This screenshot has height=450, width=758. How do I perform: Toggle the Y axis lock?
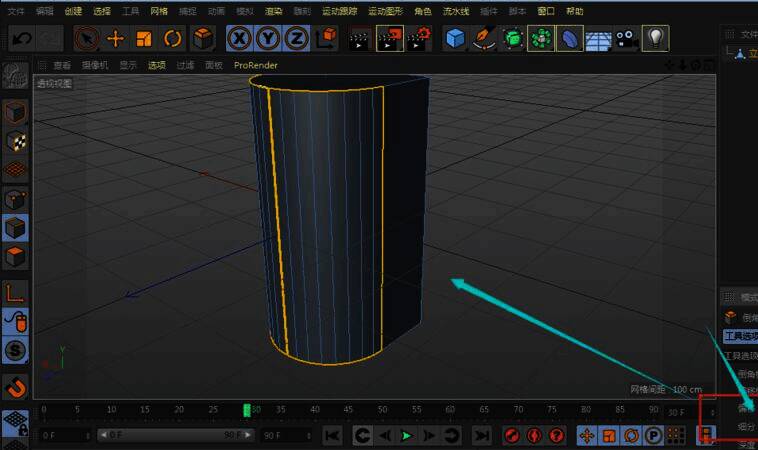(x=268, y=39)
